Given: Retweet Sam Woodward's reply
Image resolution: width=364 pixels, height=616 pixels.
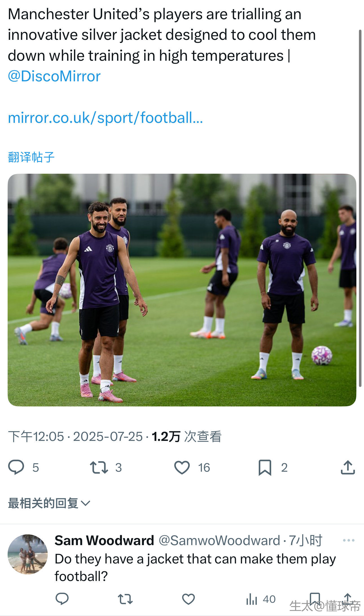Looking at the screenshot, I should [x=125, y=599].
